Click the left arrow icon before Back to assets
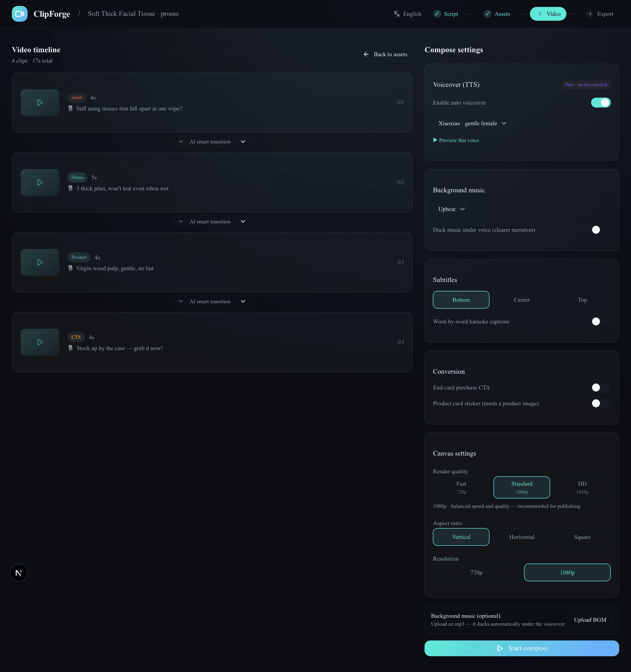 click(366, 54)
